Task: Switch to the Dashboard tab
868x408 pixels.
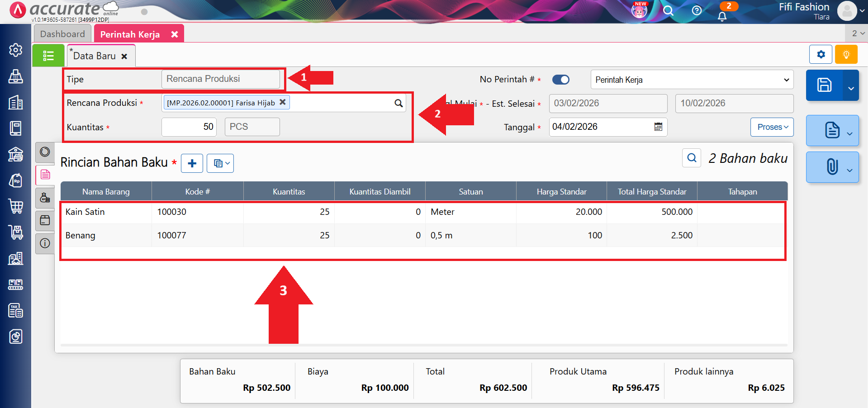Action: [62, 34]
